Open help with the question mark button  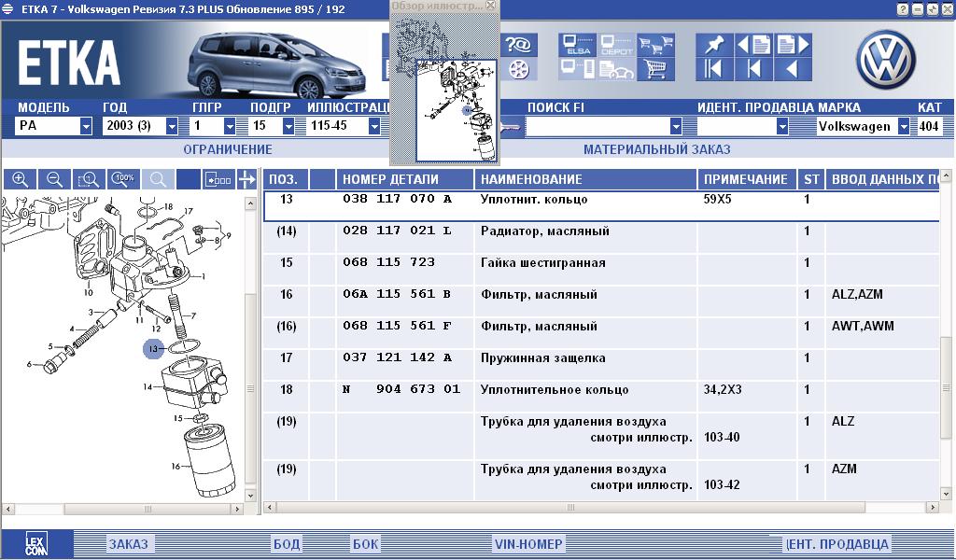click(x=903, y=9)
